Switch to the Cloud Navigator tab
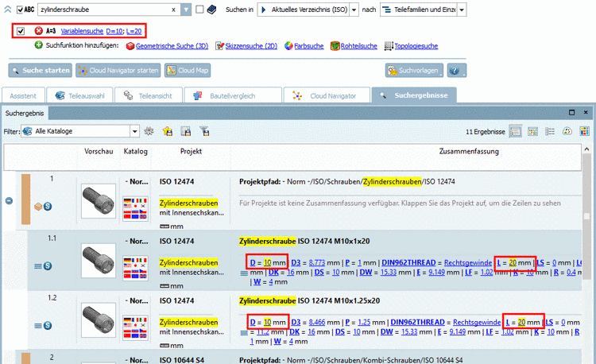 click(327, 95)
